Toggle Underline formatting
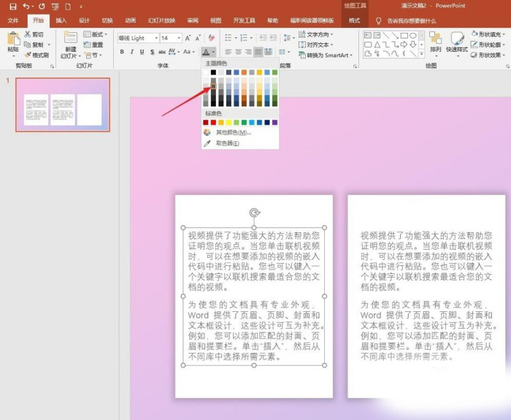Image resolution: width=511 pixels, height=420 pixels. (x=142, y=52)
